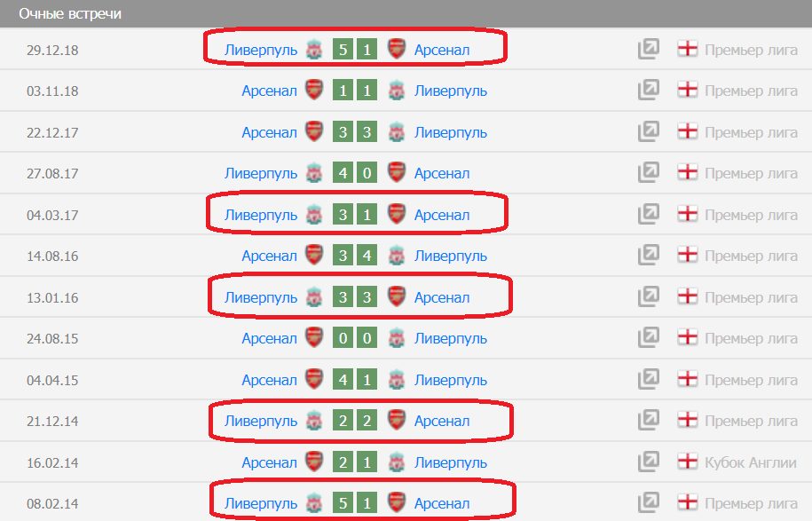Click the external link icon for 24.08.15
This screenshot has width=812, height=521.
[649, 338]
